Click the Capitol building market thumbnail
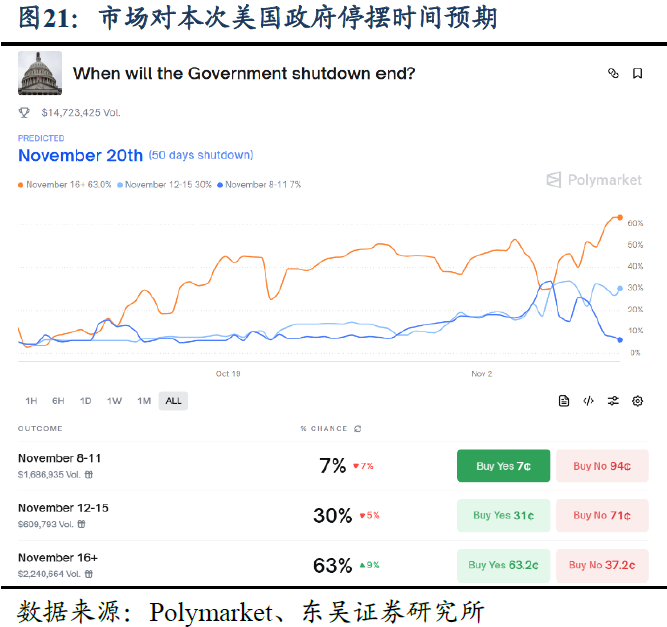667x627 pixels. pyautogui.click(x=40, y=73)
